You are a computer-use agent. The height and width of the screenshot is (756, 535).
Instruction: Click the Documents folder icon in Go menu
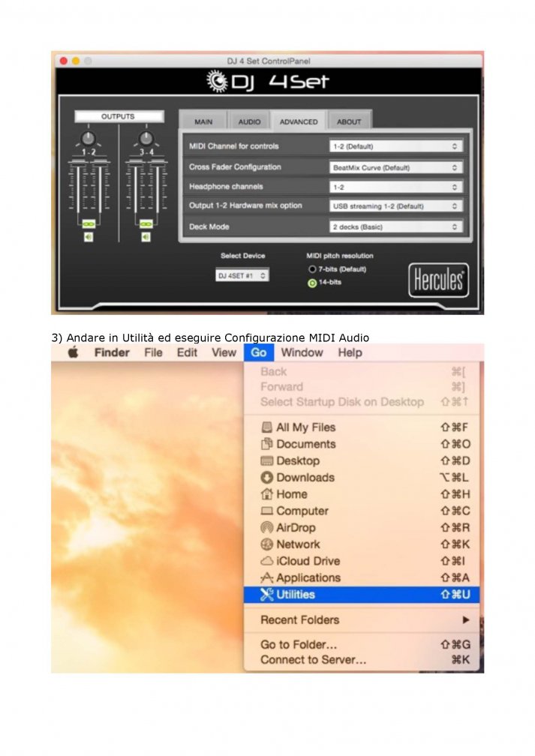point(267,443)
